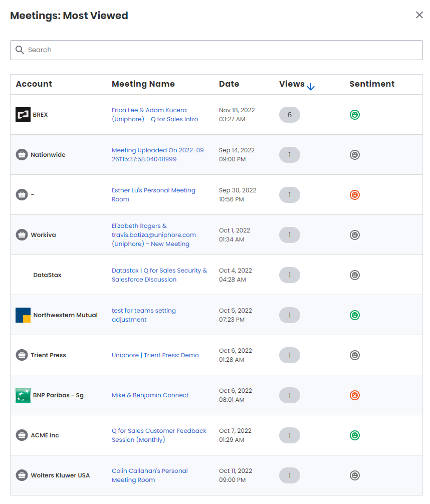Click the Wolters Kluwer USA account name

coord(60,475)
